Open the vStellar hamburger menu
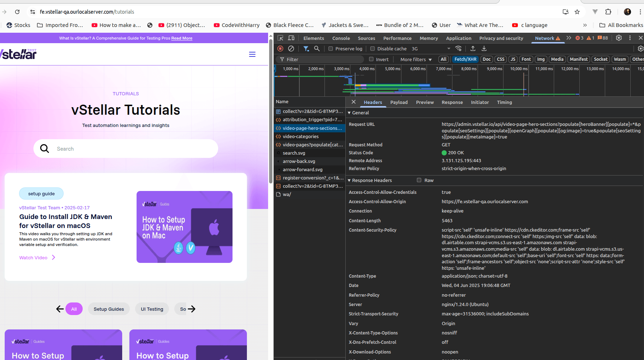Viewport: 644px width, 360px height. click(252, 54)
